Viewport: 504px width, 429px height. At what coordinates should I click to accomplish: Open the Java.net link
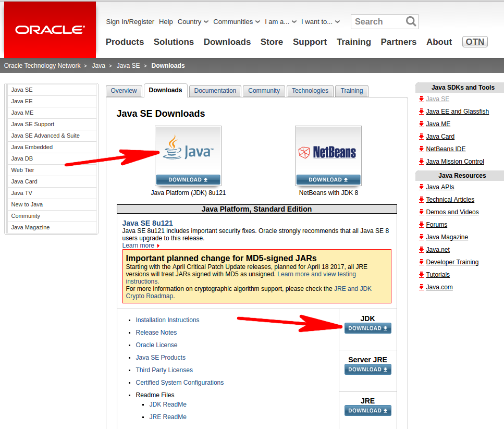click(x=438, y=250)
